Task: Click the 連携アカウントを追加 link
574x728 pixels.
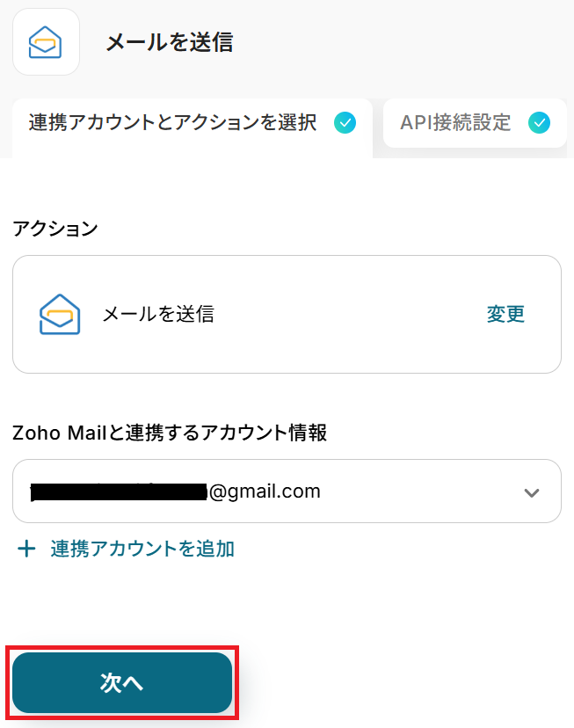Action: coord(142,550)
